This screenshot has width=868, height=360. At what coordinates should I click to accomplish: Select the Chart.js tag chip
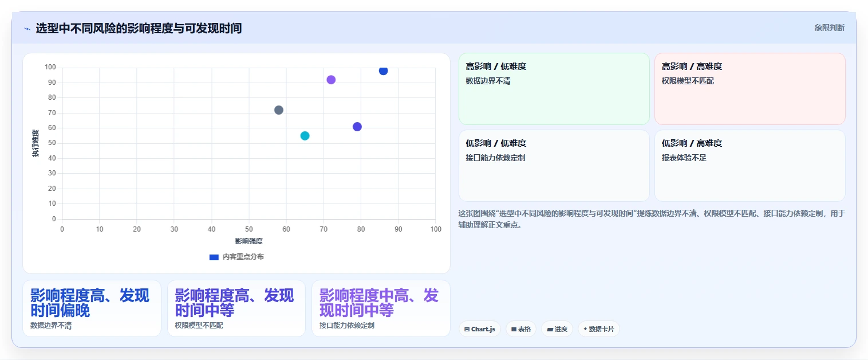480,329
